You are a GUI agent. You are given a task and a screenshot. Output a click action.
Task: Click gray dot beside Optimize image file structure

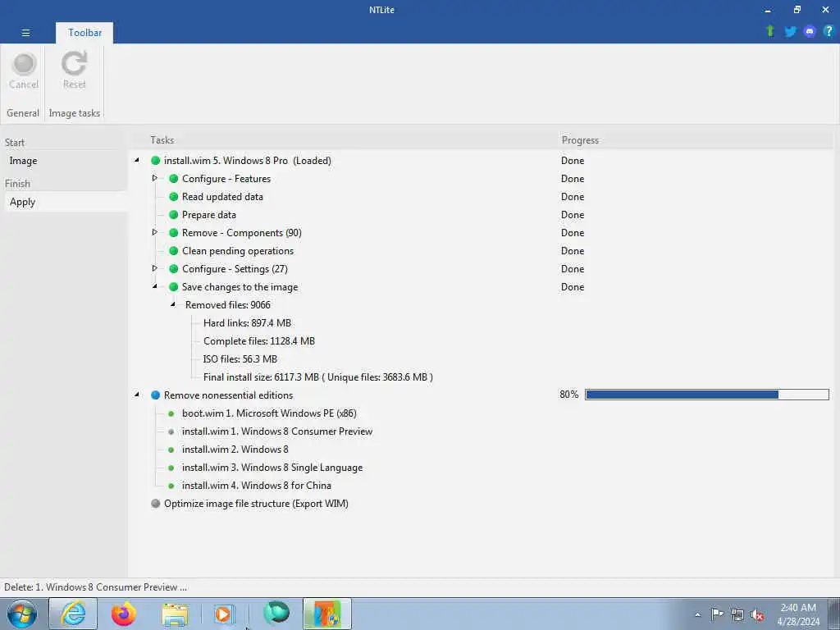(155, 503)
